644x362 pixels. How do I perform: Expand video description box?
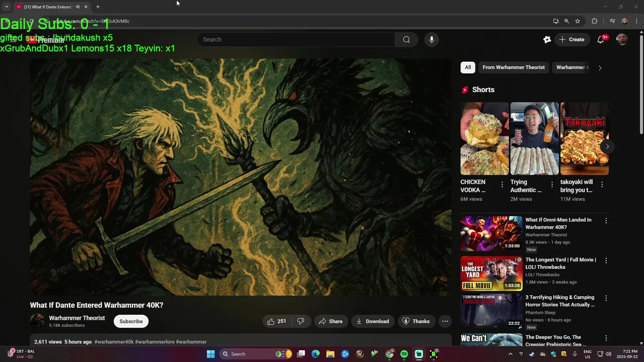click(x=240, y=340)
